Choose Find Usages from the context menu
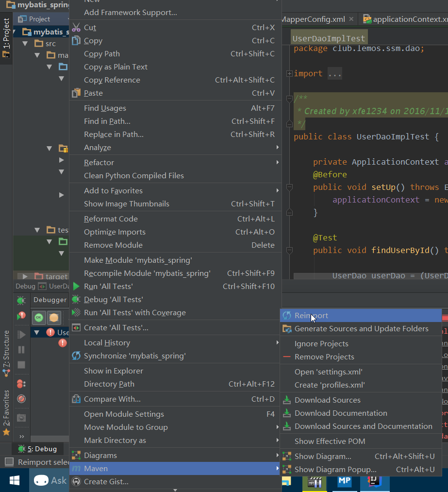Screen dimensions: 448x492 (105, 108)
